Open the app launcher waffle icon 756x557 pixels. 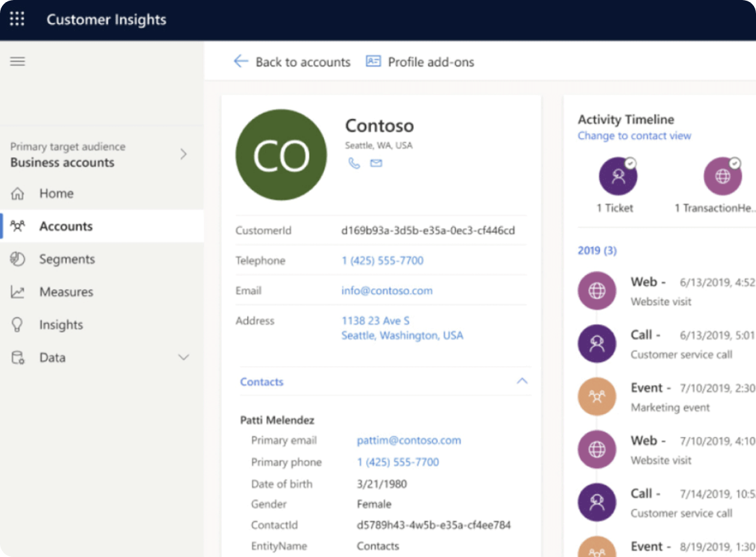click(x=17, y=19)
